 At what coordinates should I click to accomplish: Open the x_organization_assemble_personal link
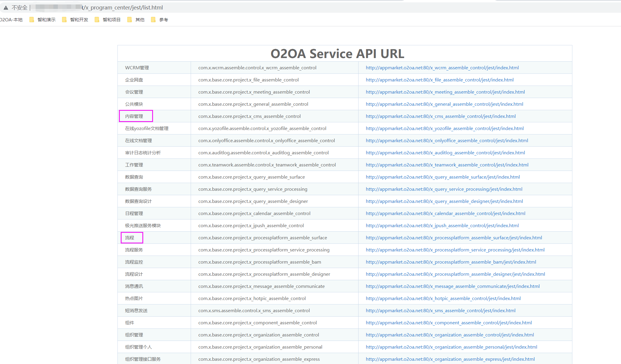(x=451, y=347)
